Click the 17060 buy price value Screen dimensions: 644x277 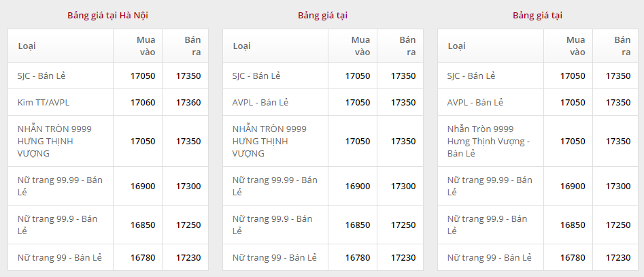(143, 102)
